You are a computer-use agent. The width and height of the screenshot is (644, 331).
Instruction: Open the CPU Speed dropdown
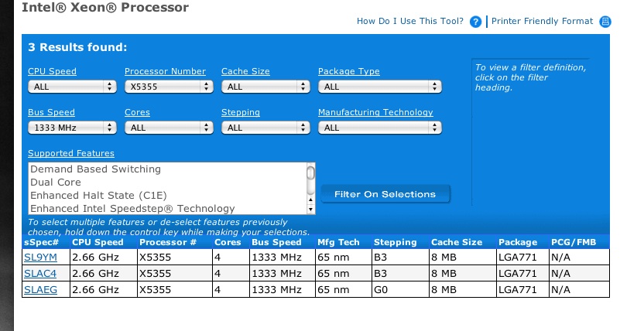(72, 87)
